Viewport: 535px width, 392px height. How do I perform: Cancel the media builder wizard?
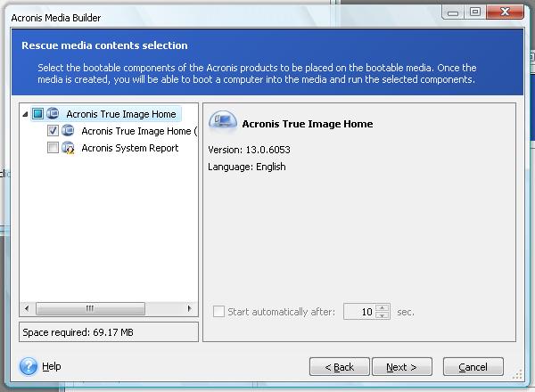click(473, 367)
